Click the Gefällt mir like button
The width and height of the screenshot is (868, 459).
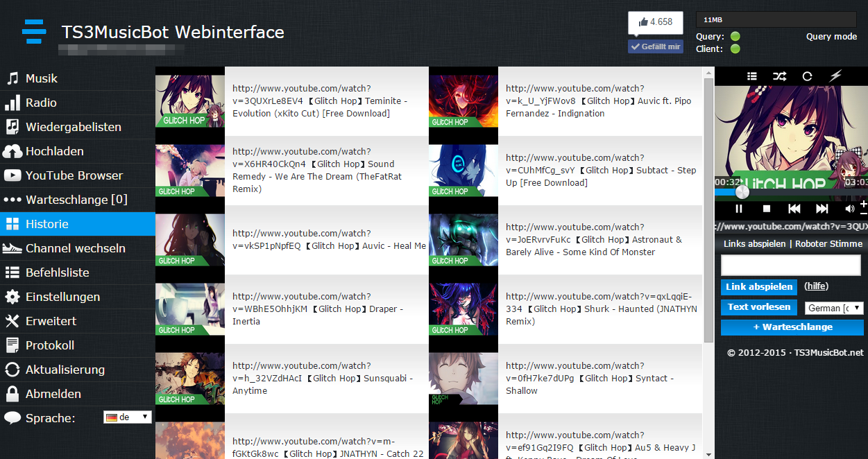pyautogui.click(x=656, y=46)
